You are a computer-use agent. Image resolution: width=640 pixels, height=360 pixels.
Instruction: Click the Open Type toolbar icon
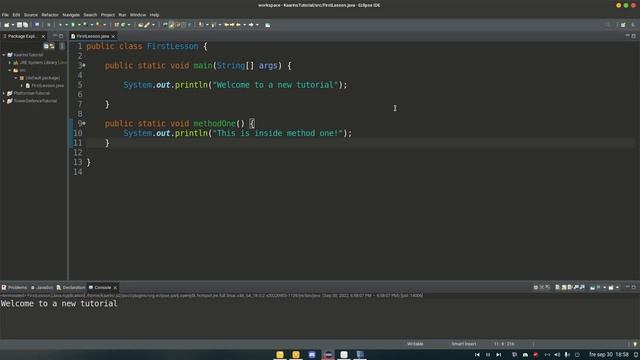(x=140, y=25)
